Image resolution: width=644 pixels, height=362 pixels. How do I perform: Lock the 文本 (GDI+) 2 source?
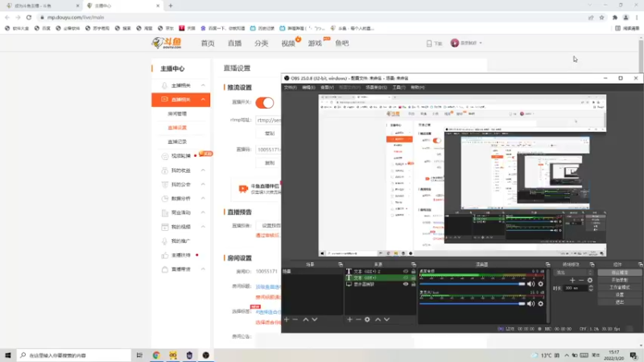coord(414,271)
